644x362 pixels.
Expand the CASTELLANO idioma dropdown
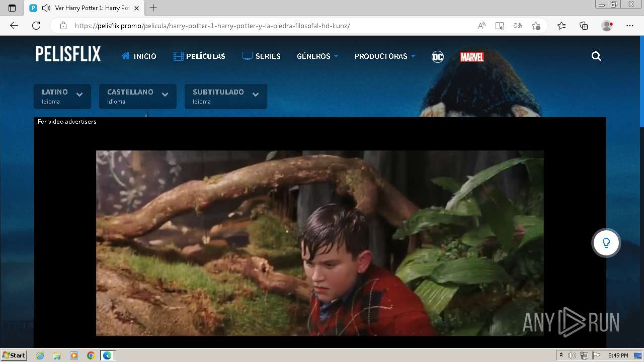[138, 97]
